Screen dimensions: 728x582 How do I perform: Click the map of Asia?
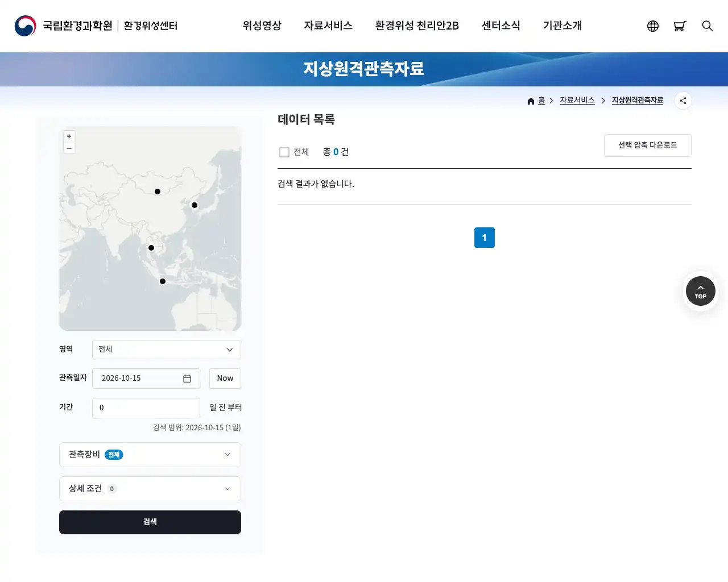pos(150,228)
